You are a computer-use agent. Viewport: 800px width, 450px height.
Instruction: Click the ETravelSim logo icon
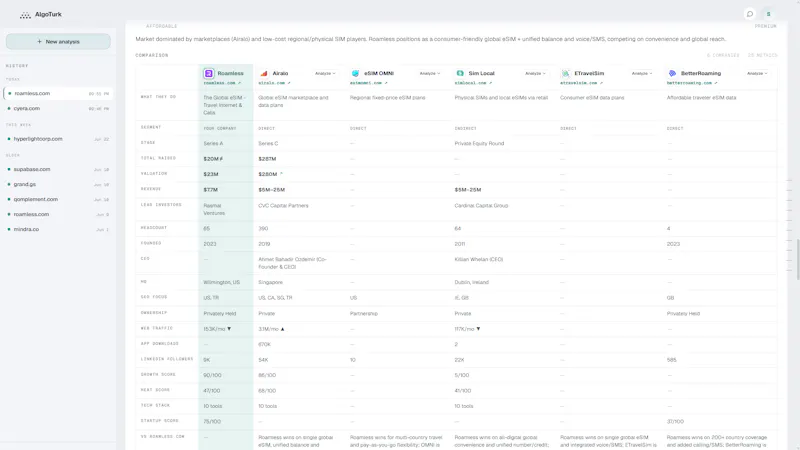(x=565, y=73)
